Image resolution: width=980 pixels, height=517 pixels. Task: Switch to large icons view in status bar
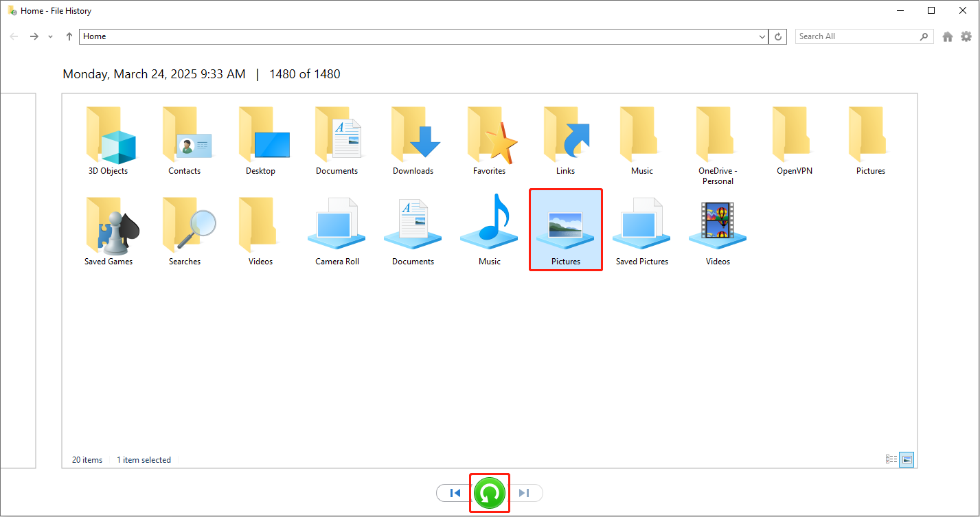[906, 459]
